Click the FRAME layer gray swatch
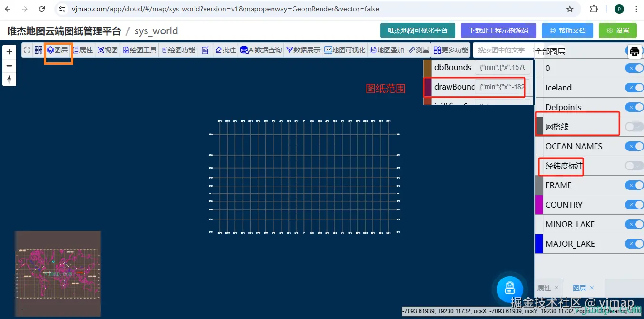 coord(539,185)
